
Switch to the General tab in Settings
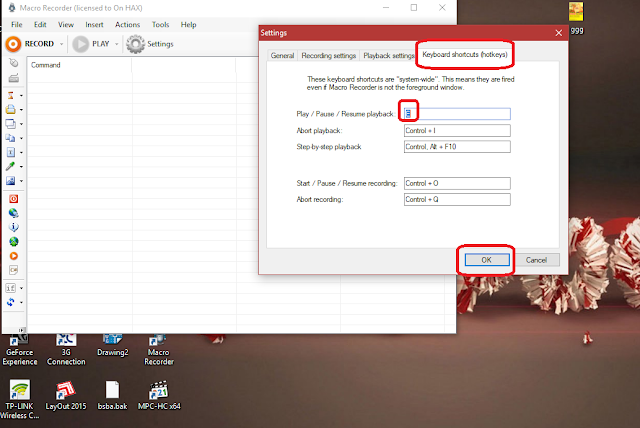[282, 55]
